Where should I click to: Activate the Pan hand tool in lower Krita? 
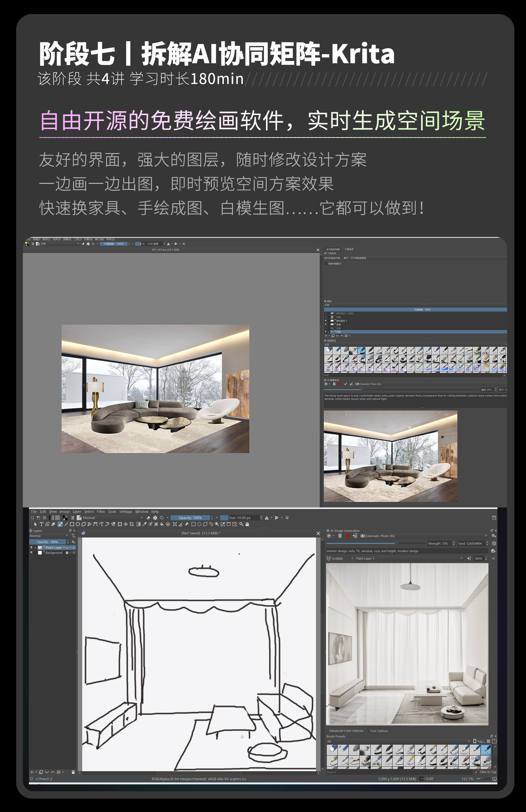tap(247, 524)
